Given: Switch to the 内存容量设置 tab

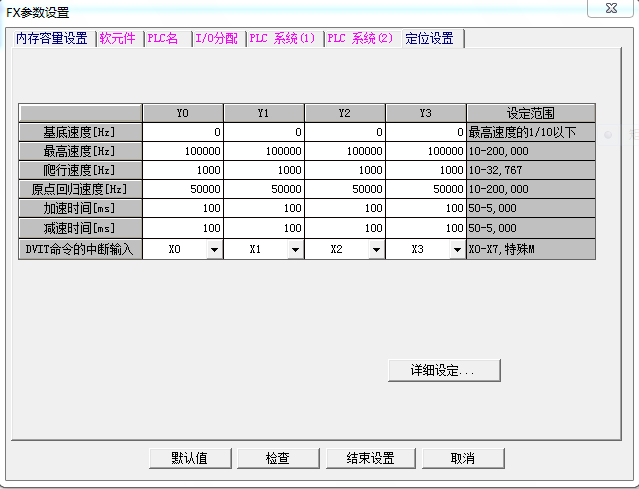Looking at the screenshot, I should 51,39.
